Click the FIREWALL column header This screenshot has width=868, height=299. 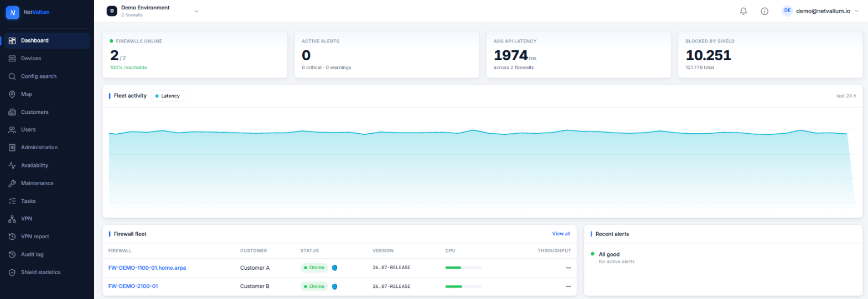coord(120,250)
